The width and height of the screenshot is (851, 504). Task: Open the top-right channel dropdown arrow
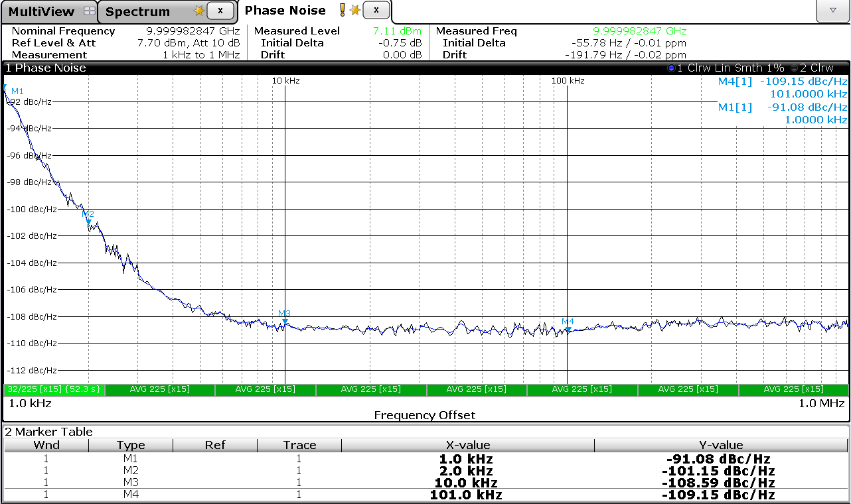832,11
